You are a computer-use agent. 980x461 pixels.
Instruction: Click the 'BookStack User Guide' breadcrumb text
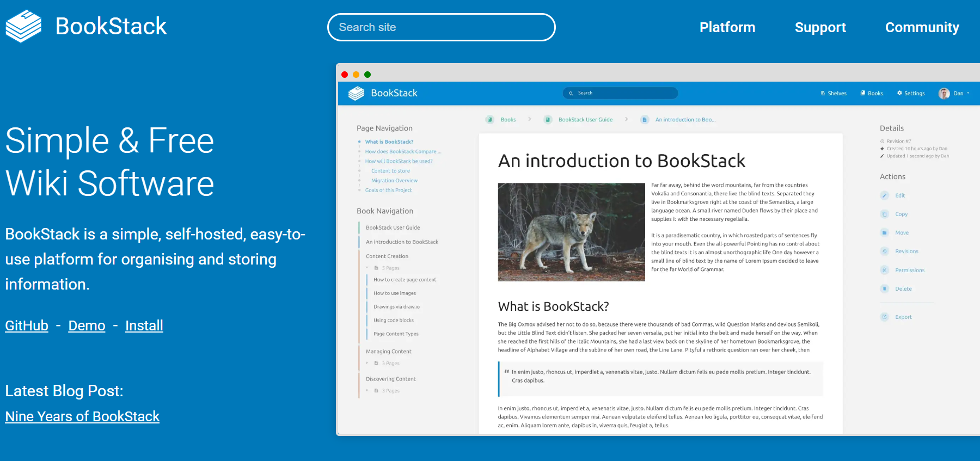[585, 120]
